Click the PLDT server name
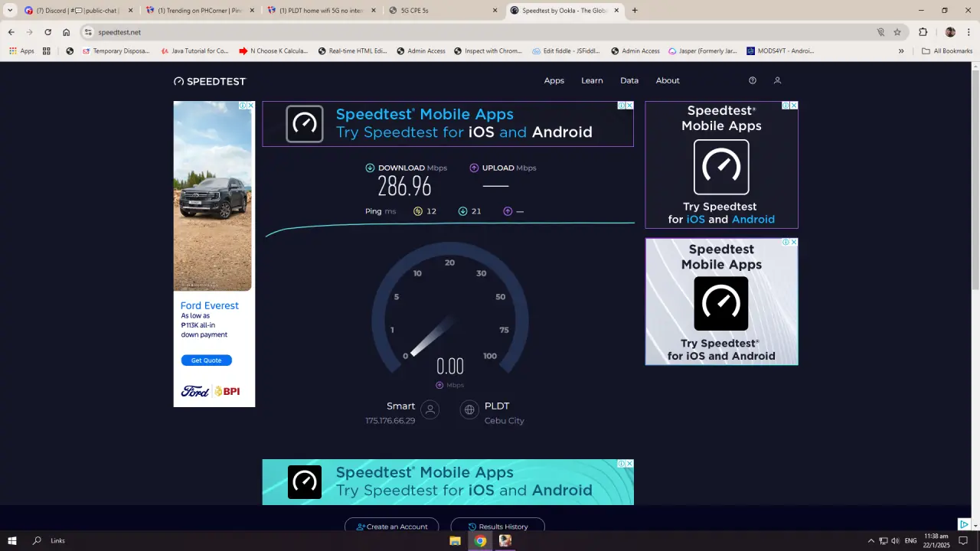Screen dimensions: 980x551 pyautogui.click(x=497, y=406)
